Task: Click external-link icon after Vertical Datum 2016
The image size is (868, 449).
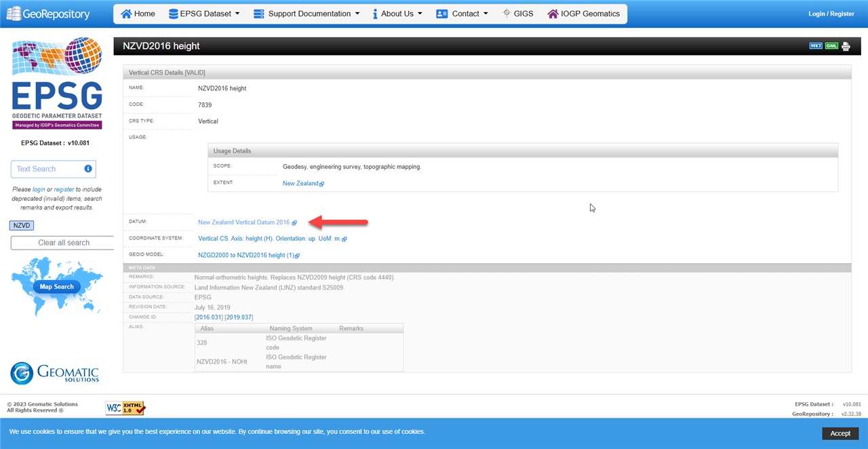Action: click(x=294, y=222)
